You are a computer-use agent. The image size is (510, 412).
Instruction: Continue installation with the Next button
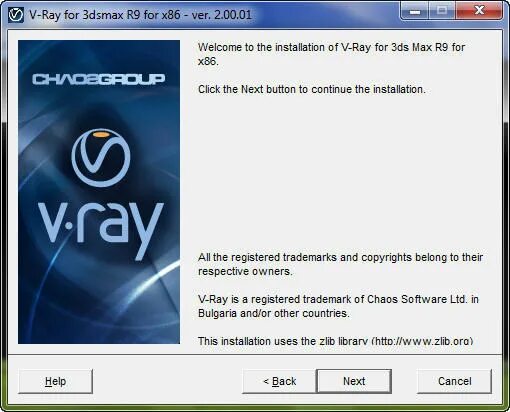(x=354, y=381)
